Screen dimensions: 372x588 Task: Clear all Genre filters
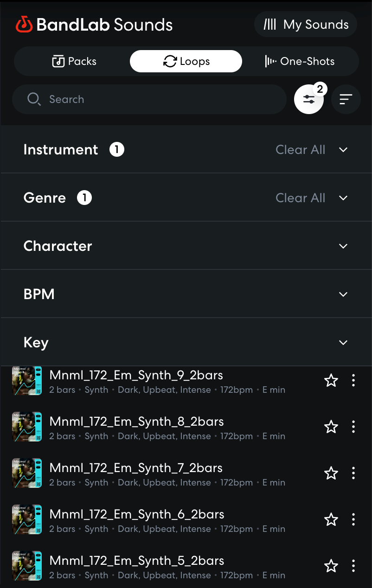click(x=300, y=198)
